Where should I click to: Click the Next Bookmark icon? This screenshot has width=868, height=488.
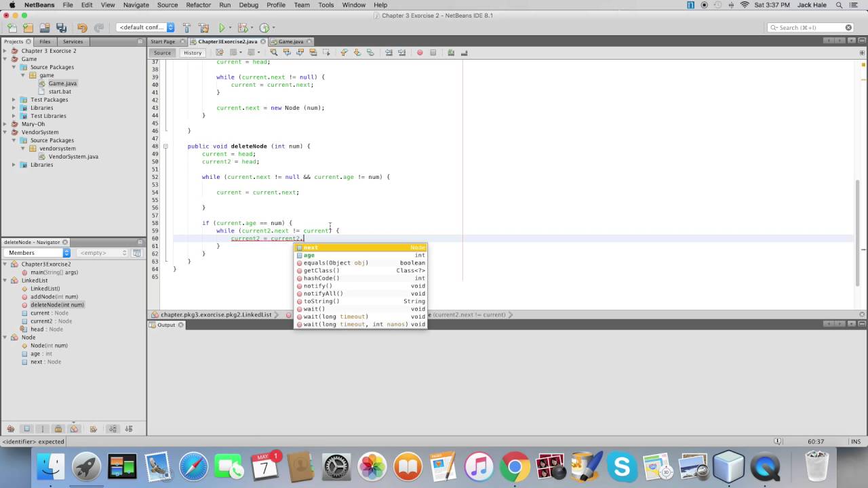pyautogui.click(x=357, y=52)
